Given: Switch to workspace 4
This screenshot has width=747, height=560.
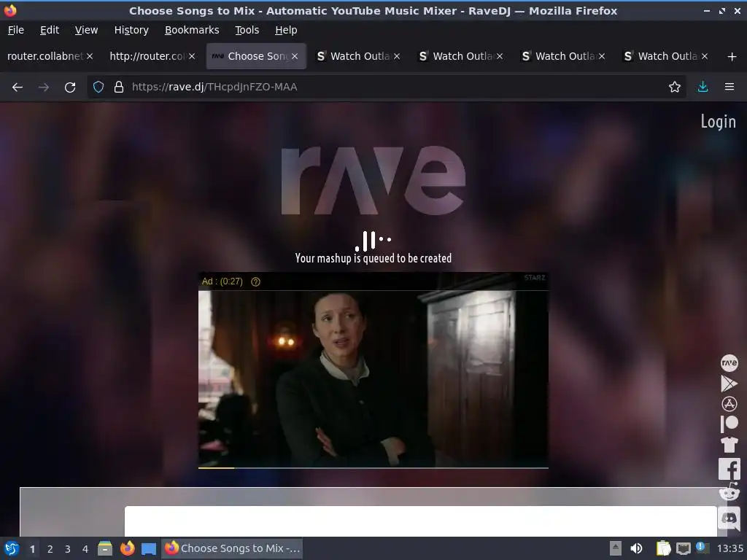Looking at the screenshot, I should [85, 549].
